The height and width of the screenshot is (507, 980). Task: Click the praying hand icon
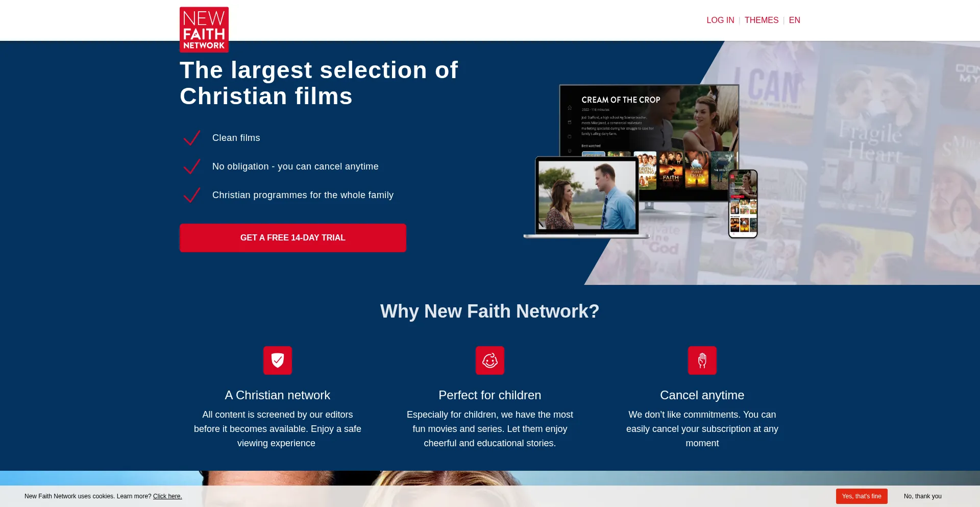[x=702, y=360]
